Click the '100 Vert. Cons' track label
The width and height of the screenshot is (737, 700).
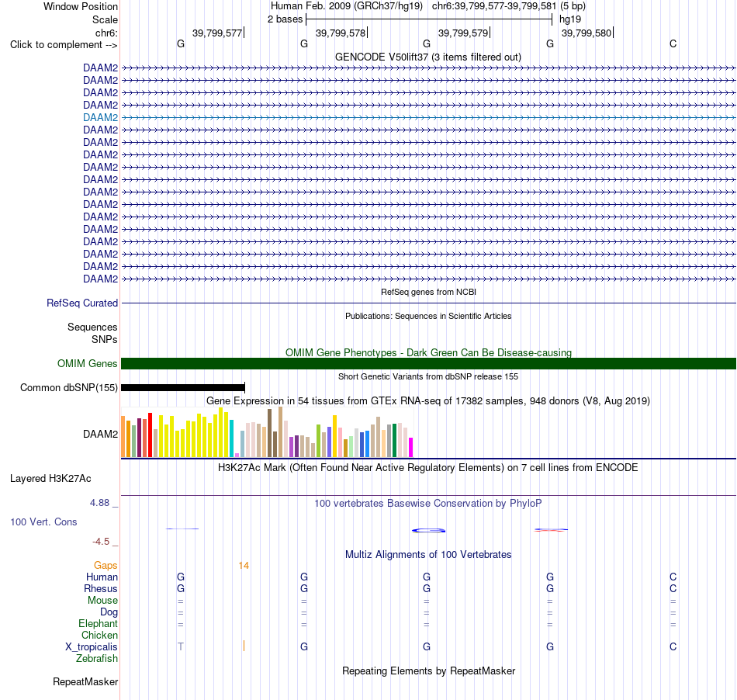43,522
